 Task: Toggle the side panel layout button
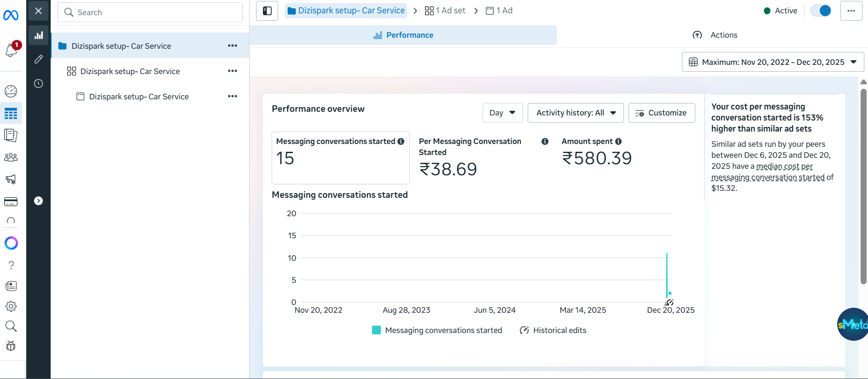click(x=267, y=11)
